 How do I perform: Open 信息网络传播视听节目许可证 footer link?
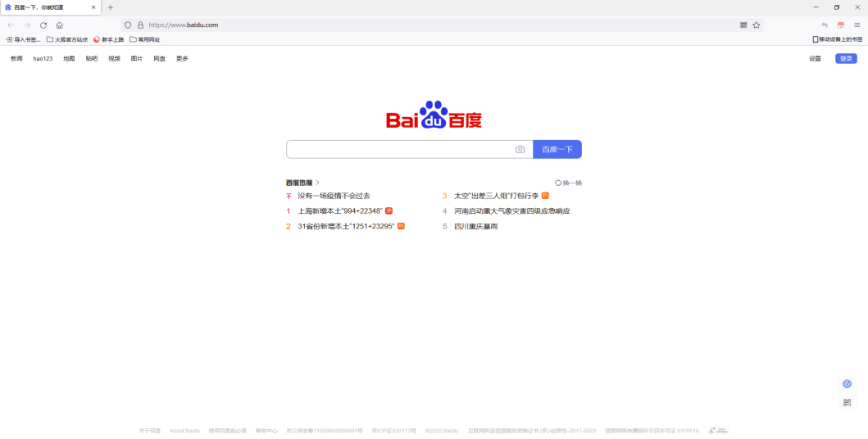click(652, 431)
